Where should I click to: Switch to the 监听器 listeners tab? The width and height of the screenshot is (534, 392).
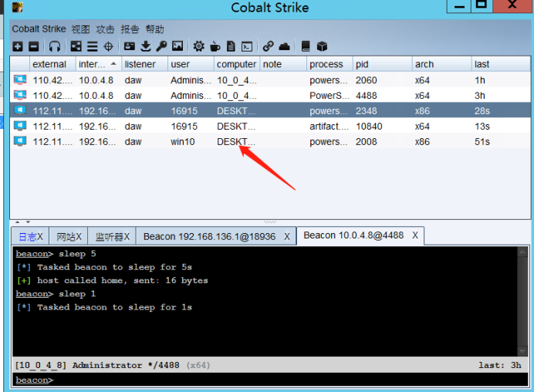click(112, 236)
